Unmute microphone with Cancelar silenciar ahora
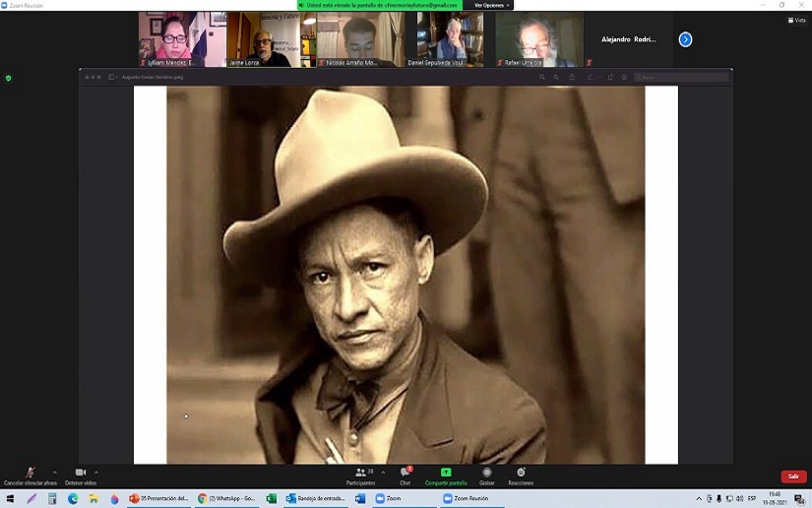This screenshot has height=508, width=812. click(x=31, y=474)
